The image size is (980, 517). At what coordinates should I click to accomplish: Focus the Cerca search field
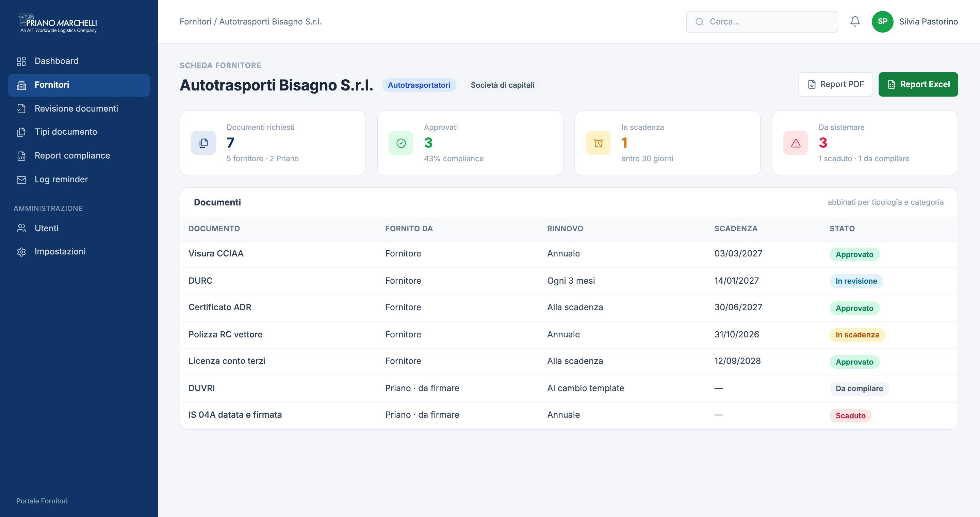(x=762, y=22)
